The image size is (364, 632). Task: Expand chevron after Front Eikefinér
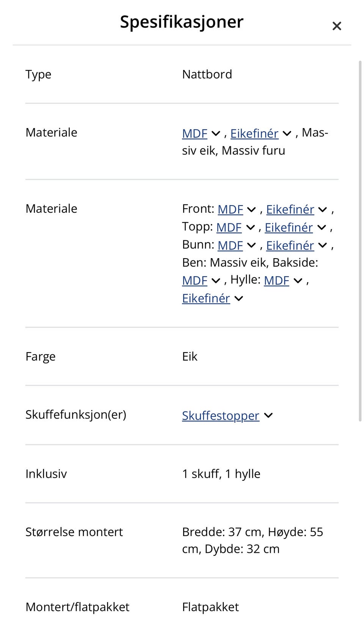[323, 209]
